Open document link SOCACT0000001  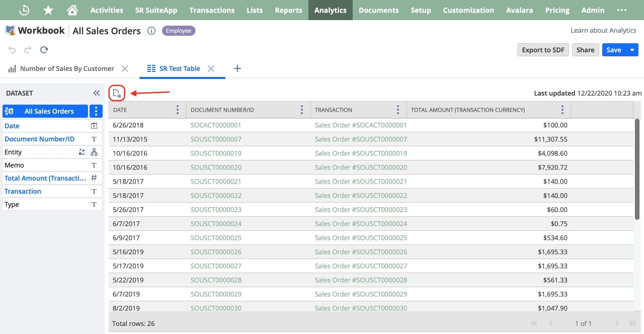216,125
